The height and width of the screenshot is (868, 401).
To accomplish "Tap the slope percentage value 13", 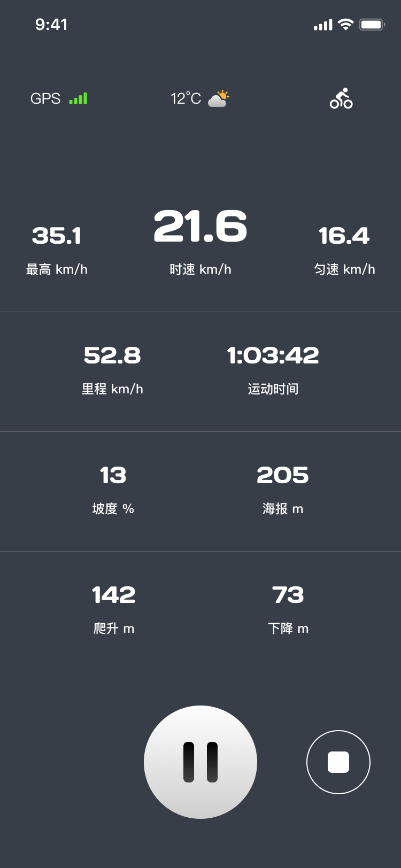I will click(x=113, y=475).
